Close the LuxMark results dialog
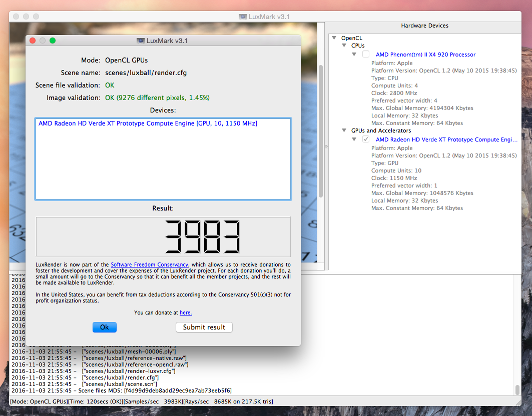 point(33,40)
